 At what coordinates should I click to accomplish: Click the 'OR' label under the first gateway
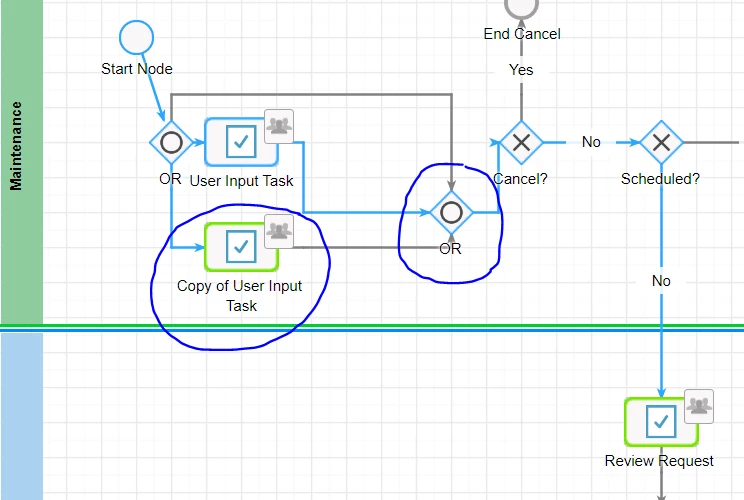170,179
